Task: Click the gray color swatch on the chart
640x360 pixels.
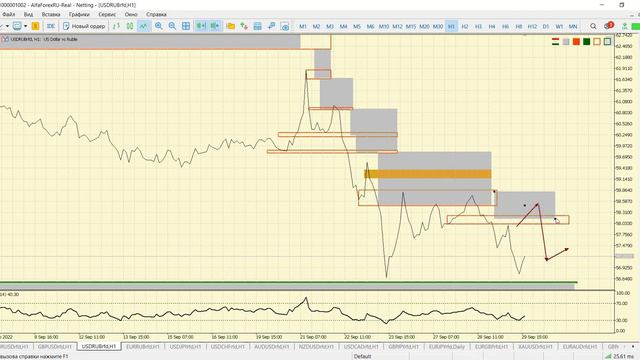Action: [x=566, y=41]
